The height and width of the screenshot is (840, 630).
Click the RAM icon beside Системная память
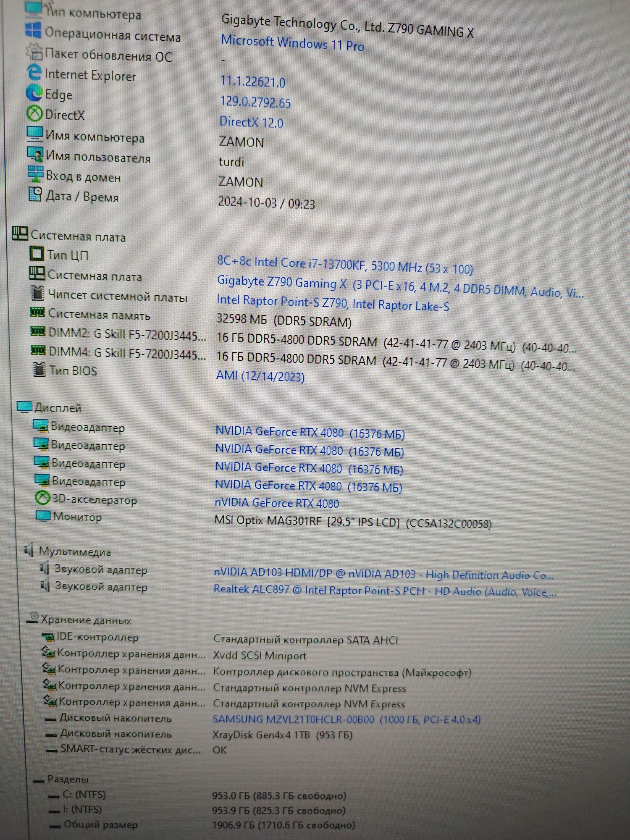(x=37, y=312)
